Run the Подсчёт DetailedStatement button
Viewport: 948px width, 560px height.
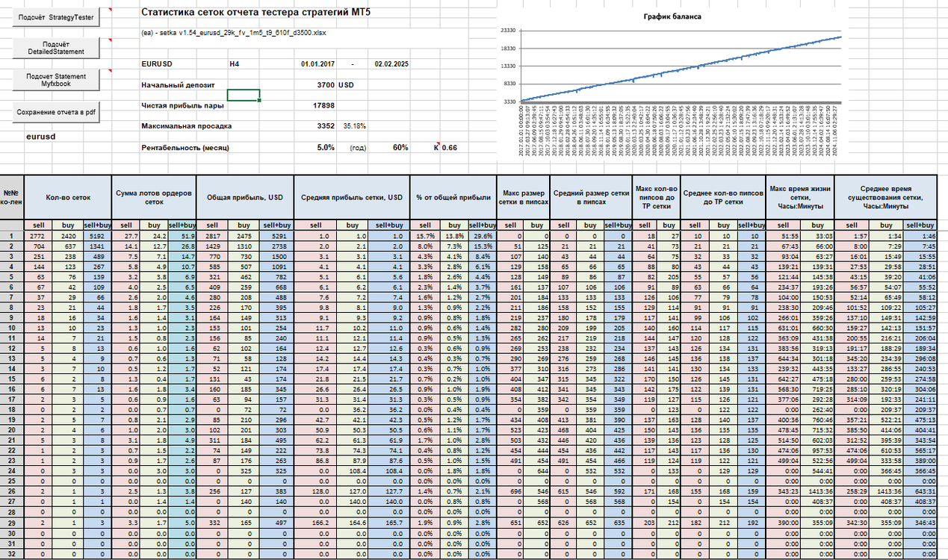pyautogui.click(x=57, y=49)
